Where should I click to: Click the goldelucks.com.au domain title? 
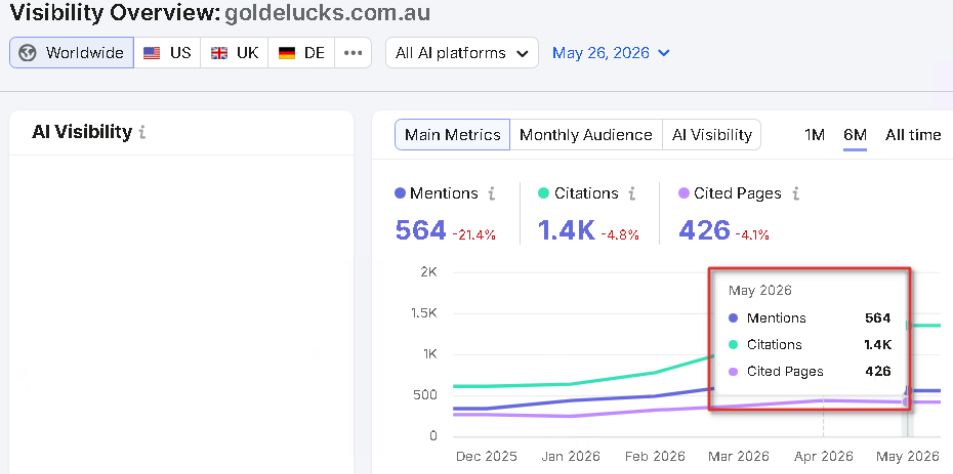click(x=328, y=13)
